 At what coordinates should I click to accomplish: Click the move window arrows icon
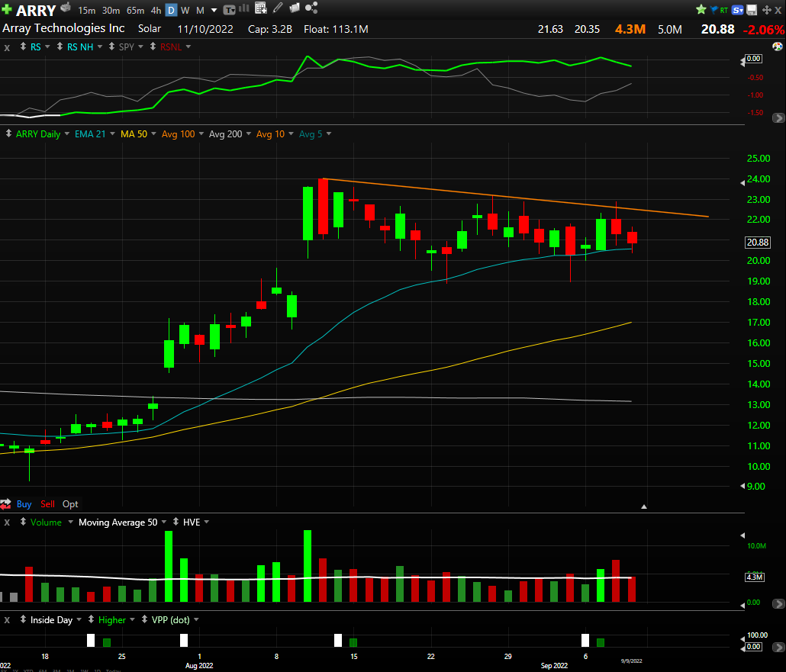pos(766,9)
